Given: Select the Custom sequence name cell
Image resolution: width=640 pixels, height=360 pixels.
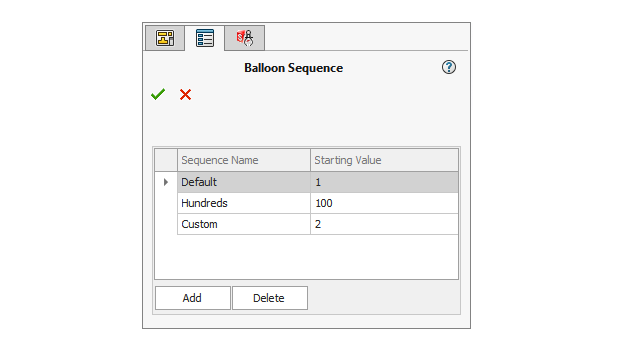Looking at the screenshot, I should coord(244,224).
